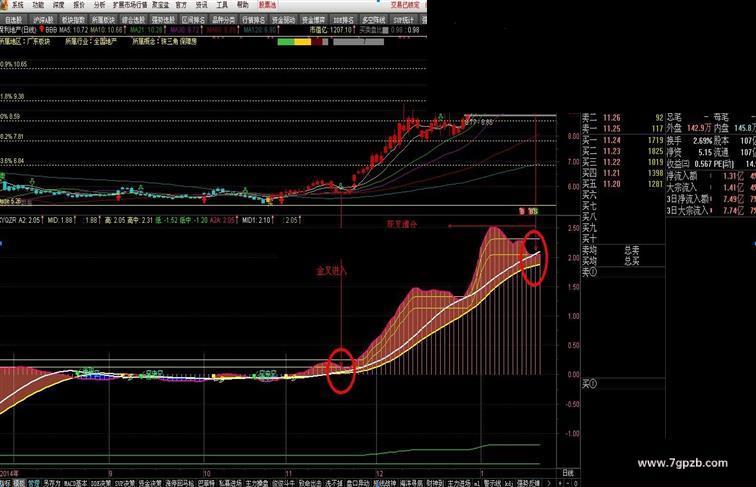Screen dimensions: 756x487
Task: Select the 主力进场 indicator tab
Action: (x=459, y=483)
